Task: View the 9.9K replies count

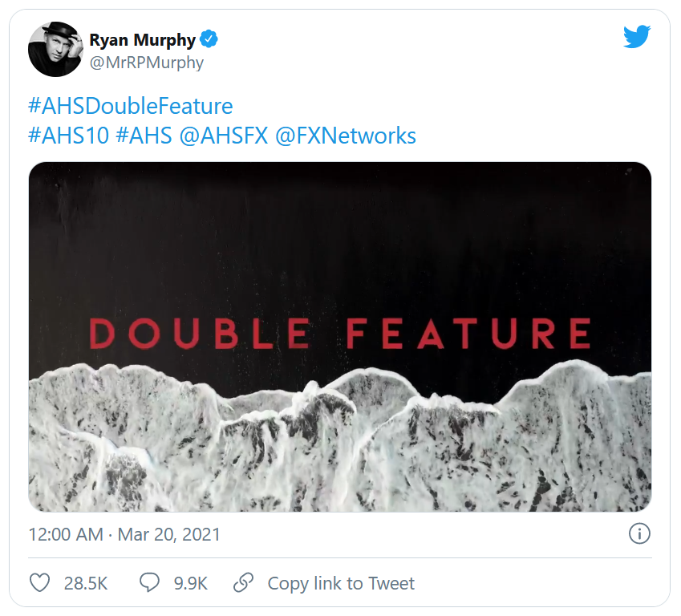Action: (191, 583)
